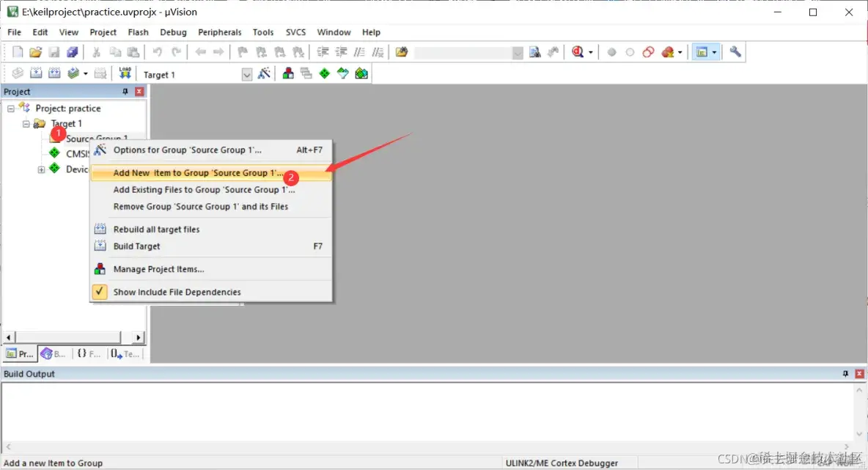Image resolution: width=868 pixels, height=470 pixels.
Task: Choose Add Existing Files to Group 'Source Group 1'
Action: 211,189
